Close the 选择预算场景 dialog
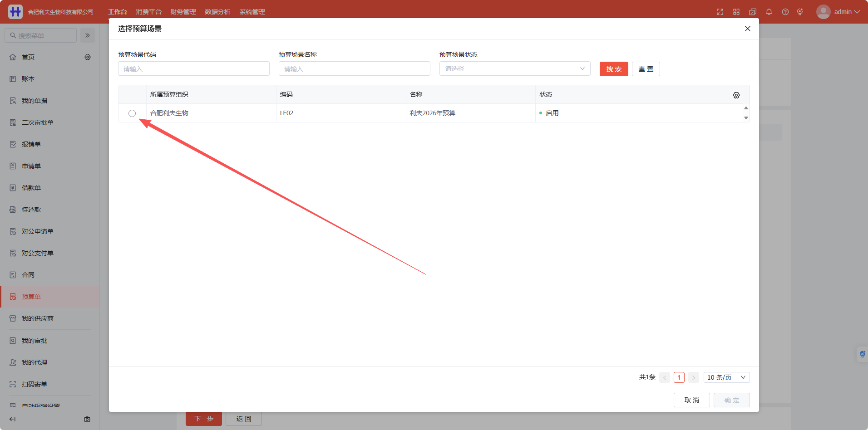Viewport: 868px width, 430px height. tap(748, 29)
